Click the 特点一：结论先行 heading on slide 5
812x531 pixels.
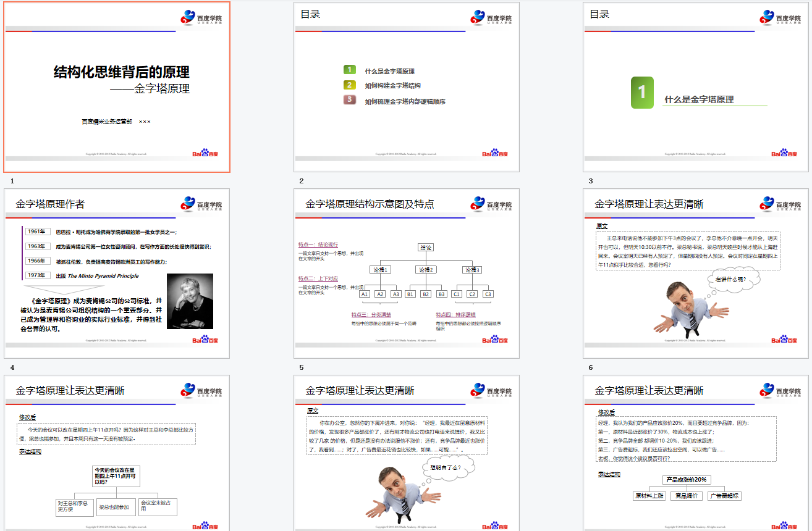[x=318, y=245]
